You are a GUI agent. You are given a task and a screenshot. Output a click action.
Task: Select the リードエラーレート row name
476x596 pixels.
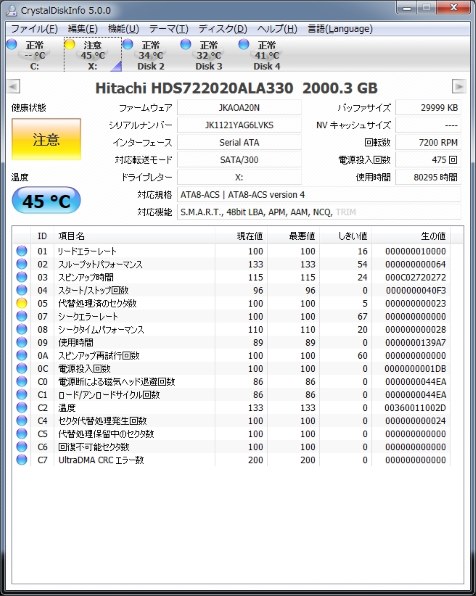(x=87, y=251)
